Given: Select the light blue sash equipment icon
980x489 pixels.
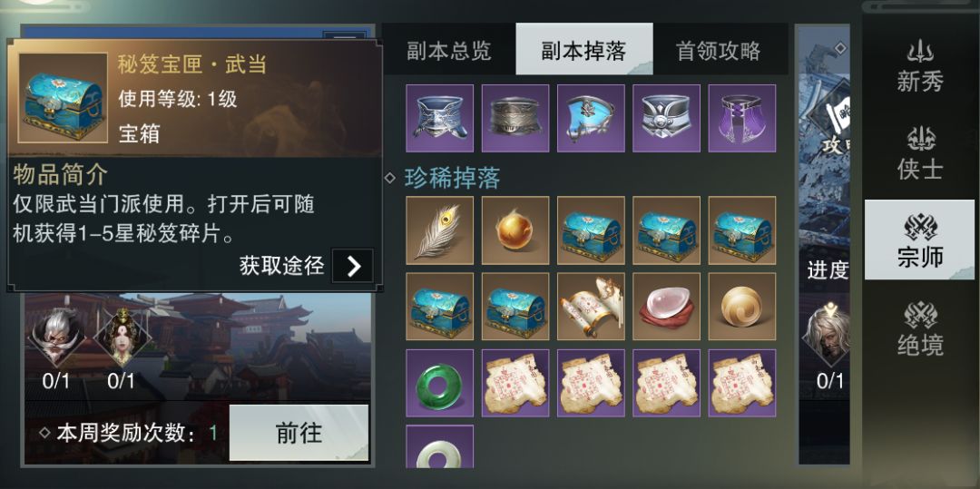Looking at the screenshot, I should (591, 118).
